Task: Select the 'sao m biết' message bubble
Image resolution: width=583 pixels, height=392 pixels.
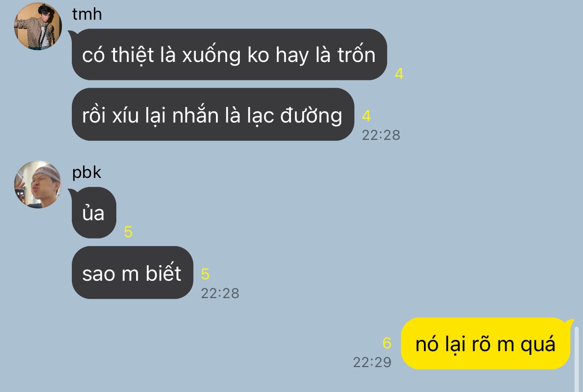Action: pyautogui.click(x=132, y=273)
